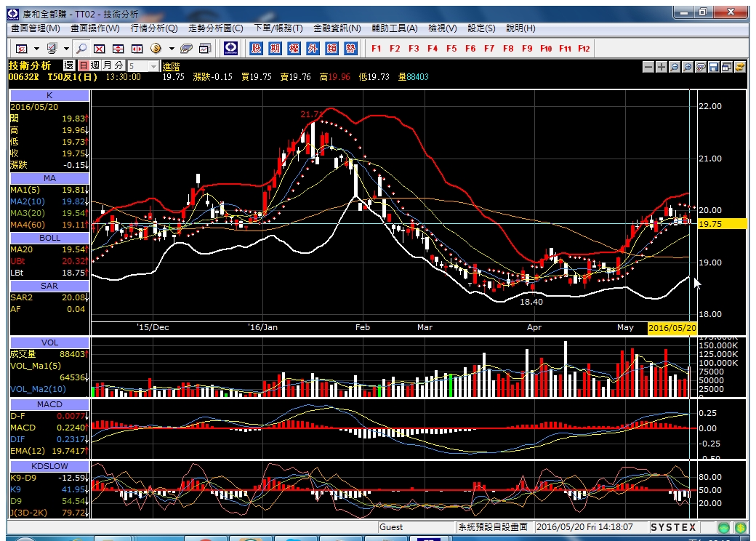Viewport: 756px width, 541px height.
Task: Click the MA4(60) 19.11 value row
Action: (x=49, y=224)
